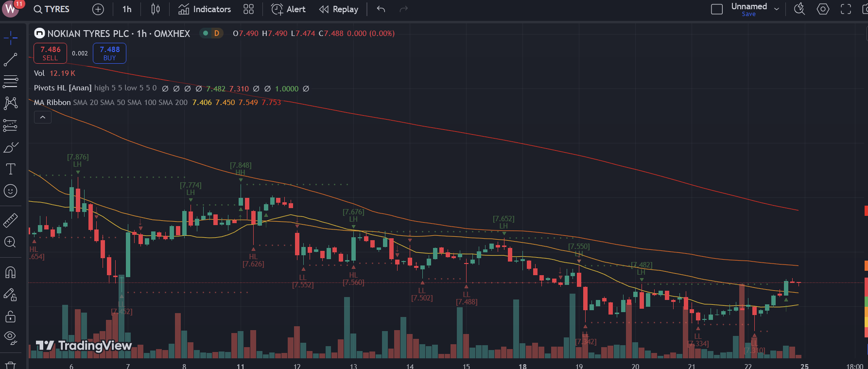
Task: Select the Text annotation tool
Action: pyautogui.click(x=11, y=169)
